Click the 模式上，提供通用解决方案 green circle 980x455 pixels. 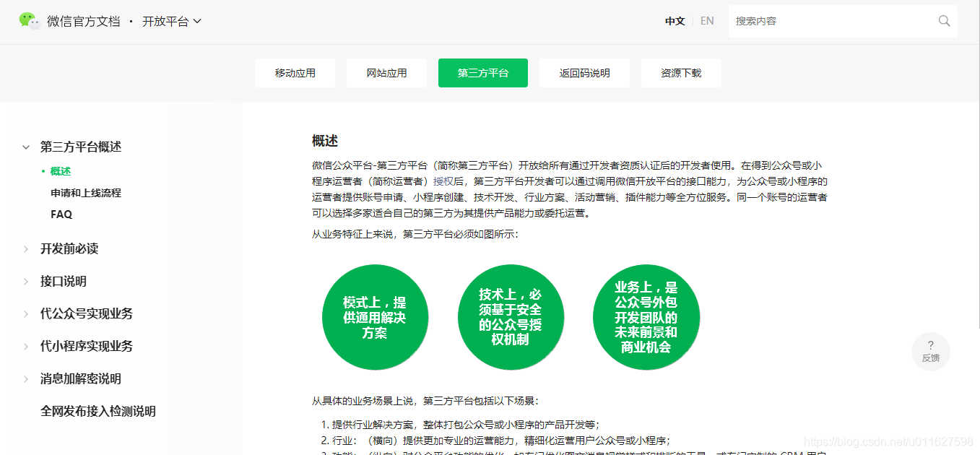click(x=375, y=317)
